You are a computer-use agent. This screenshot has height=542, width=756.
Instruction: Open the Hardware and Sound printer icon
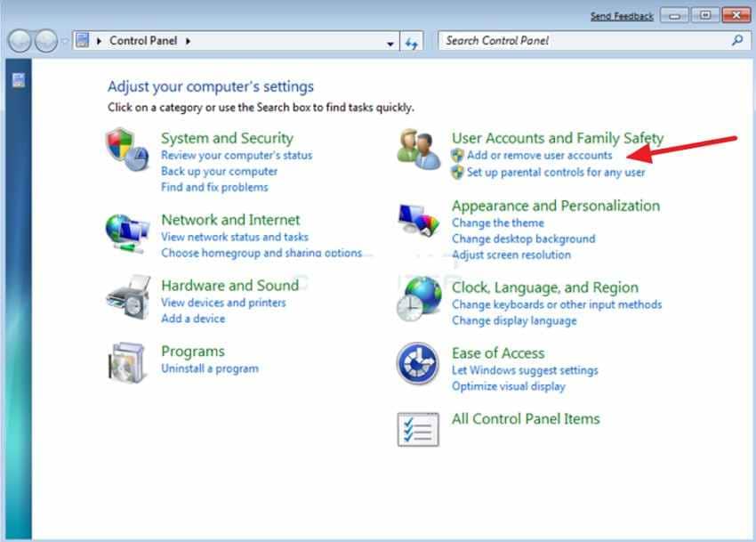[x=128, y=297]
